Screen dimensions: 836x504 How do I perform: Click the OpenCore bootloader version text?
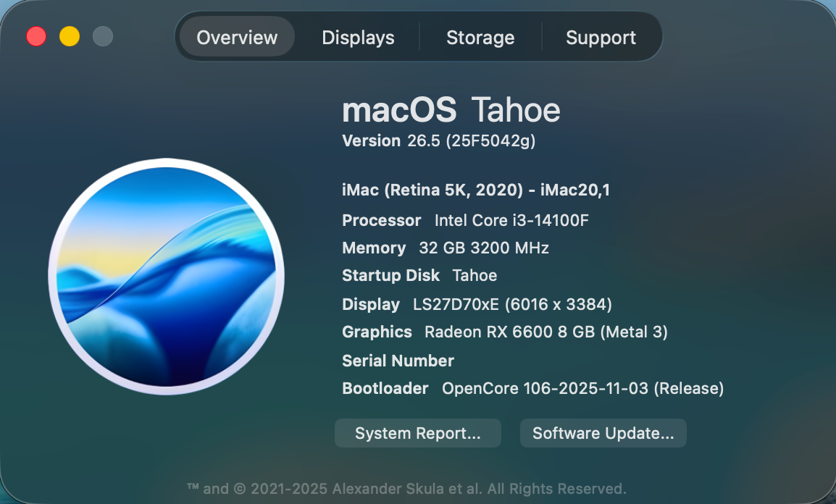pos(582,388)
